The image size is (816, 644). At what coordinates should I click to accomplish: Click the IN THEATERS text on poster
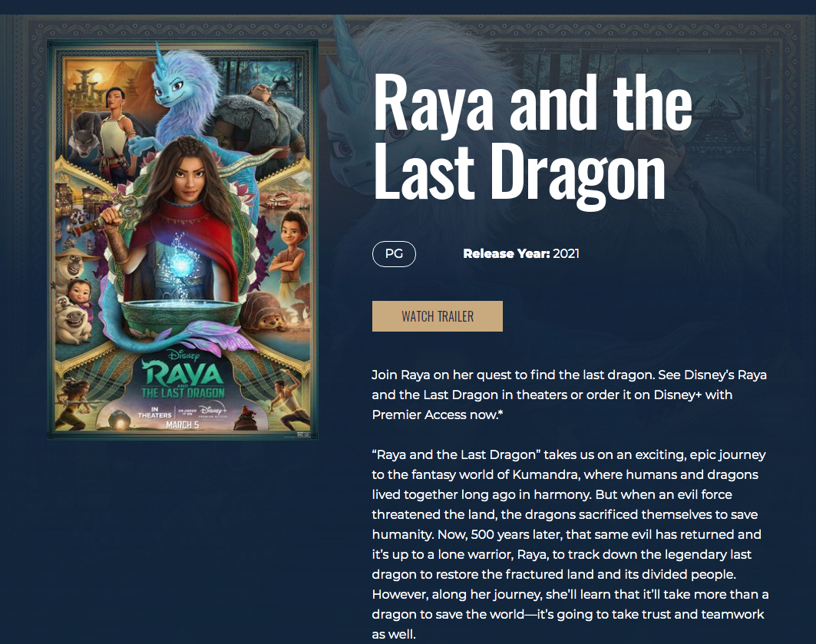coord(154,412)
